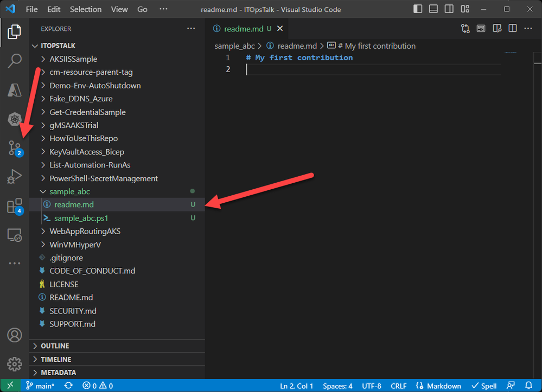
Task: Open the View menu
Action: (119, 9)
